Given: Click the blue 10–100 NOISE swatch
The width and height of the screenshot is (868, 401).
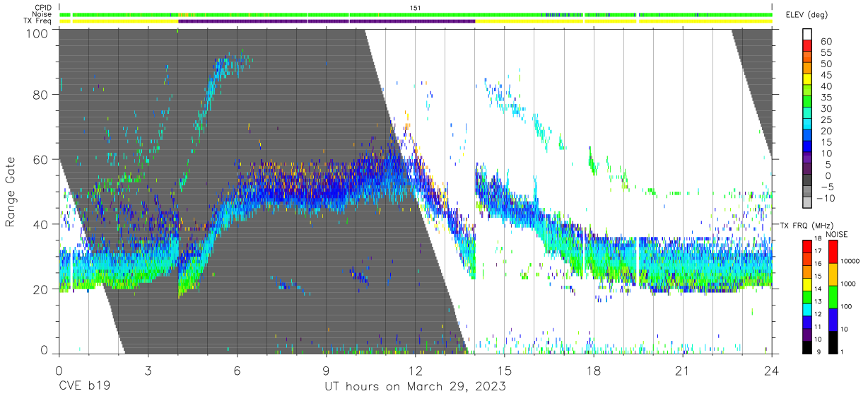Looking at the screenshot, I should point(832,319).
